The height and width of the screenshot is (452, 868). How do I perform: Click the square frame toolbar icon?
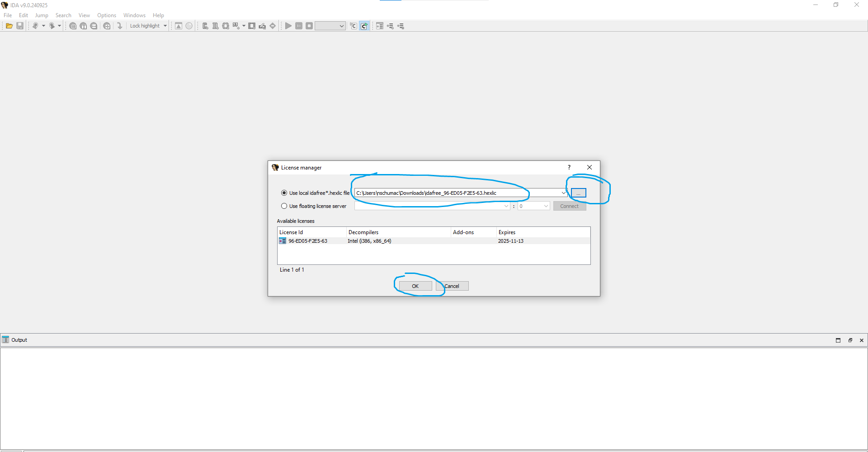pos(252,26)
